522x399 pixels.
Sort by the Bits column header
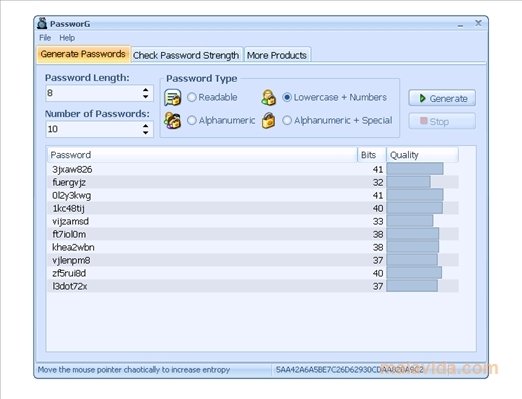[x=372, y=155]
